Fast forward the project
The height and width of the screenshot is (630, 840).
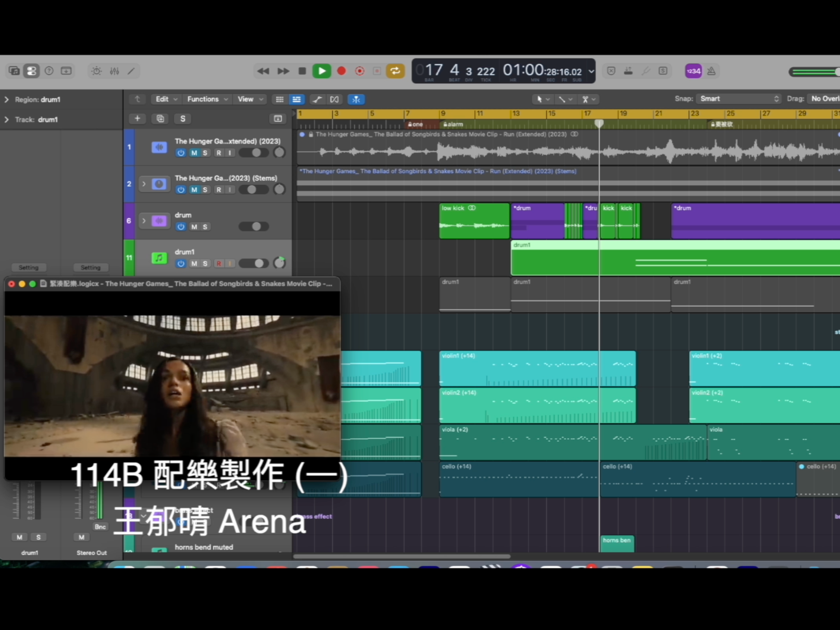pyautogui.click(x=283, y=71)
